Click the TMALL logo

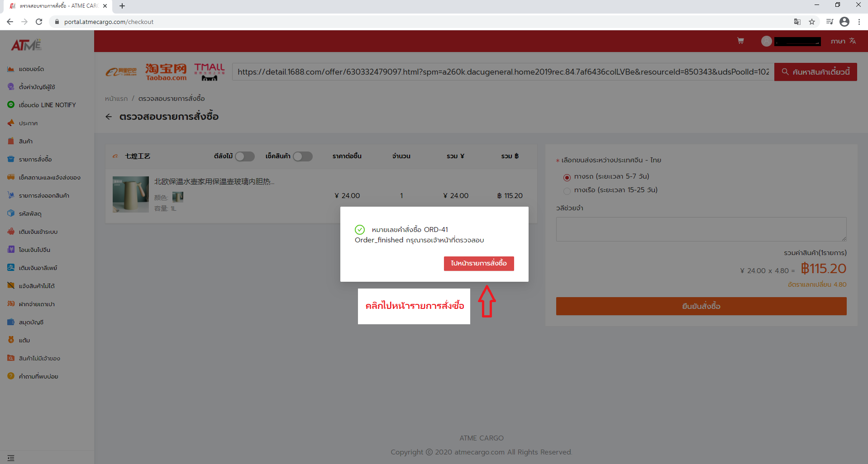[x=209, y=72]
